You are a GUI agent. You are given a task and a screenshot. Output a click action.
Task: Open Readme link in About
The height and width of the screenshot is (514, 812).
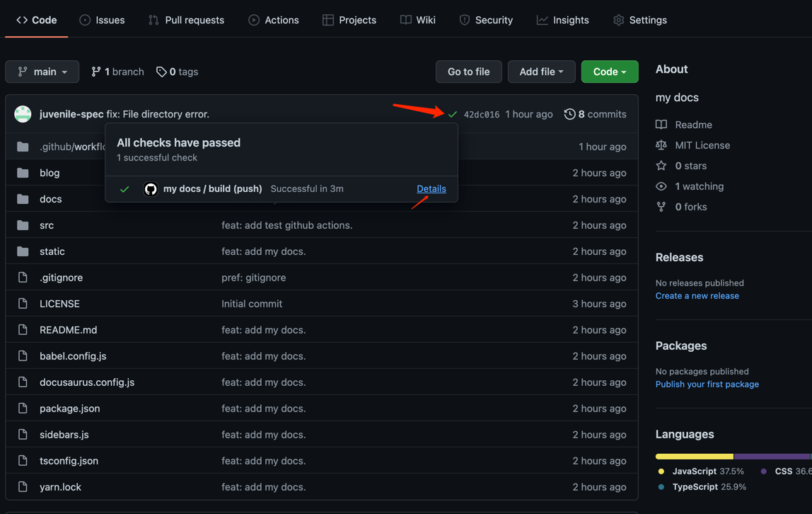pos(684,125)
